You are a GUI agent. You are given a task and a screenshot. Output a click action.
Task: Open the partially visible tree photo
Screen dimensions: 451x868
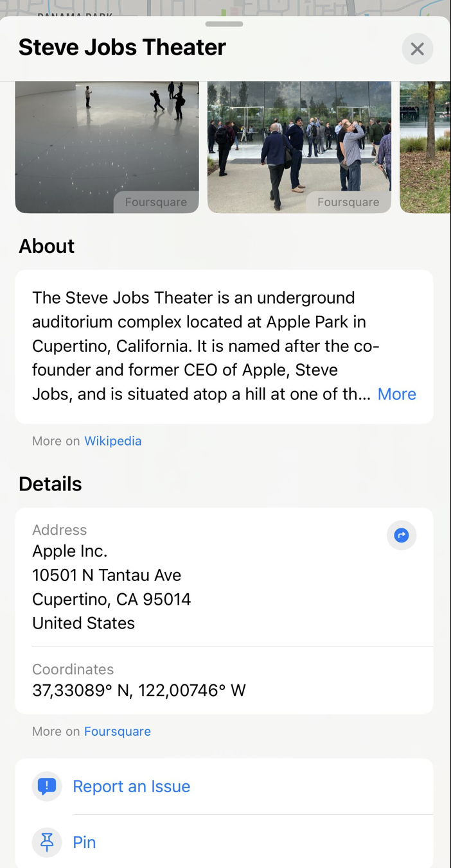425,146
